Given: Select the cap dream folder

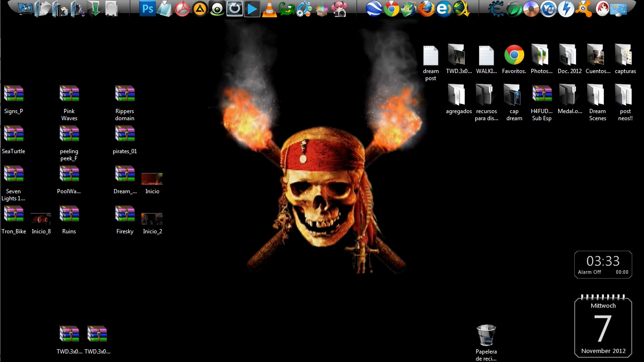Looking at the screenshot, I should point(514,103).
